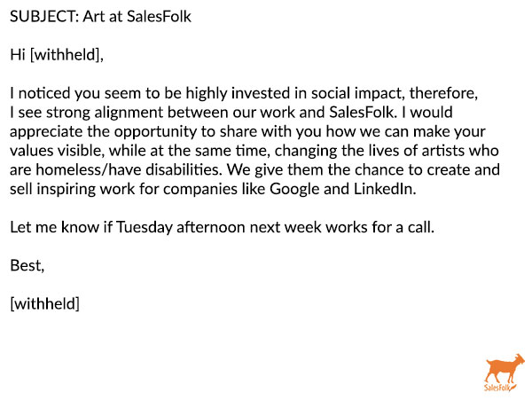This screenshot has height=400, width=532.
Task: Click the word 'appreciate' in the body
Action: [x=46, y=131]
